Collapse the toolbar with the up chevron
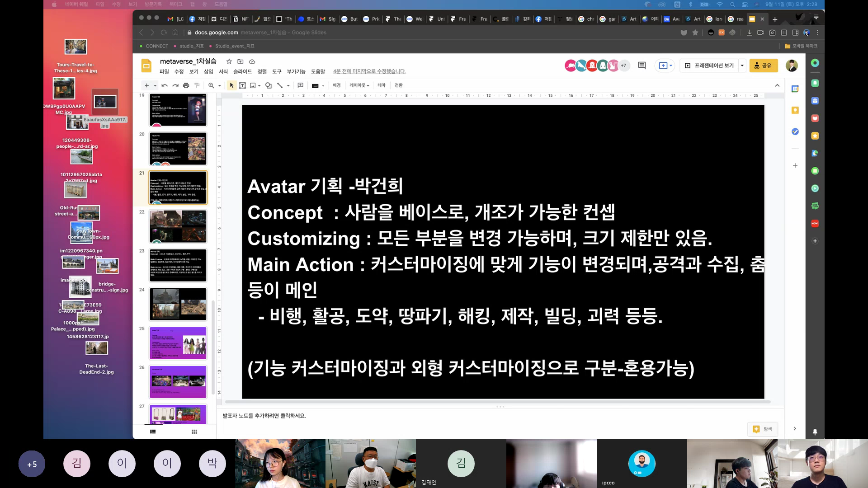The image size is (868, 488). tap(777, 85)
